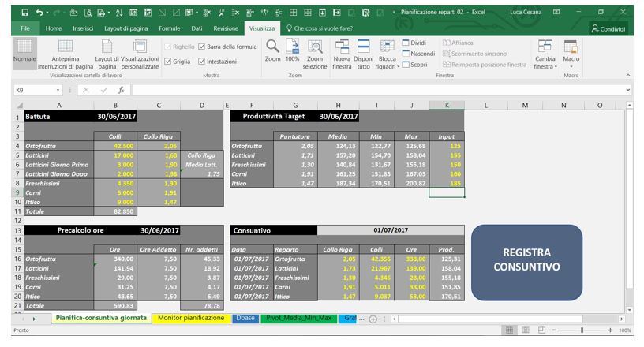The image size is (644, 347).
Task: Open Anteprima interruzioni di pagina view
Action: coord(66,54)
